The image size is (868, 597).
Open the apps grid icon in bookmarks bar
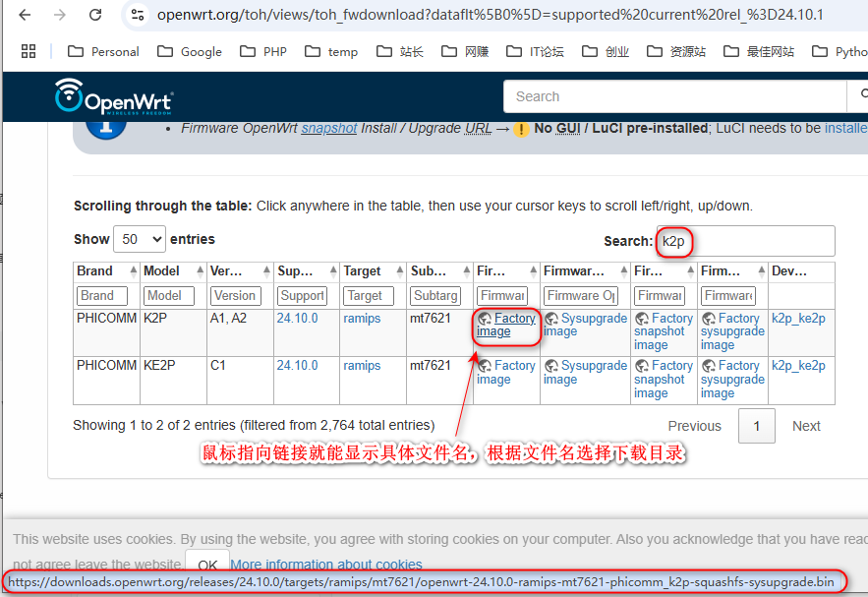click(29, 51)
